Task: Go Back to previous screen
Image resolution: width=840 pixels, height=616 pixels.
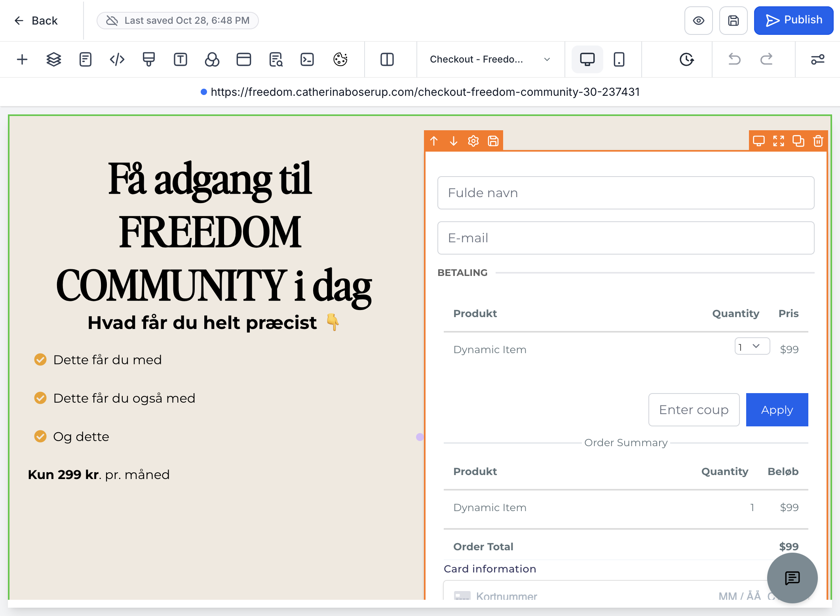Action: click(x=36, y=21)
